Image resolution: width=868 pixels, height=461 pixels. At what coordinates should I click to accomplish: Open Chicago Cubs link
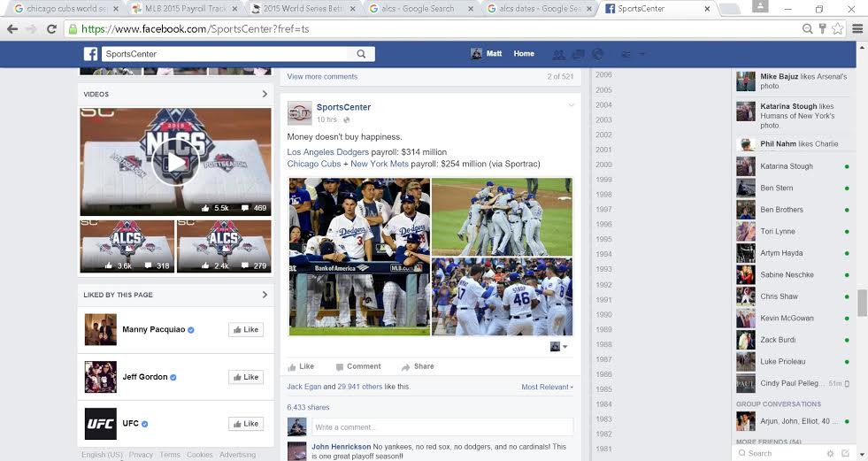pyautogui.click(x=314, y=164)
